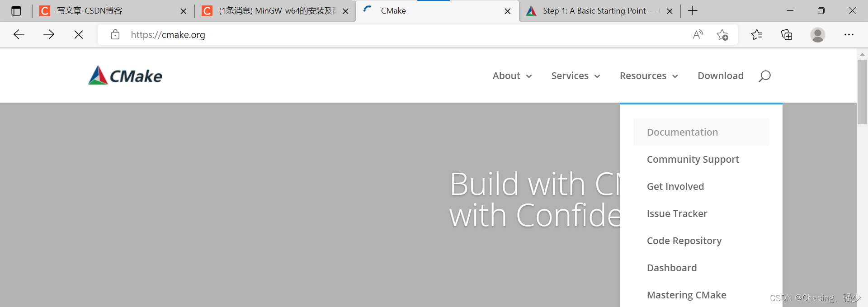Switch to the 写文章-CSDN博客 tab
This screenshot has width=868, height=307.
pyautogui.click(x=112, y=11)
